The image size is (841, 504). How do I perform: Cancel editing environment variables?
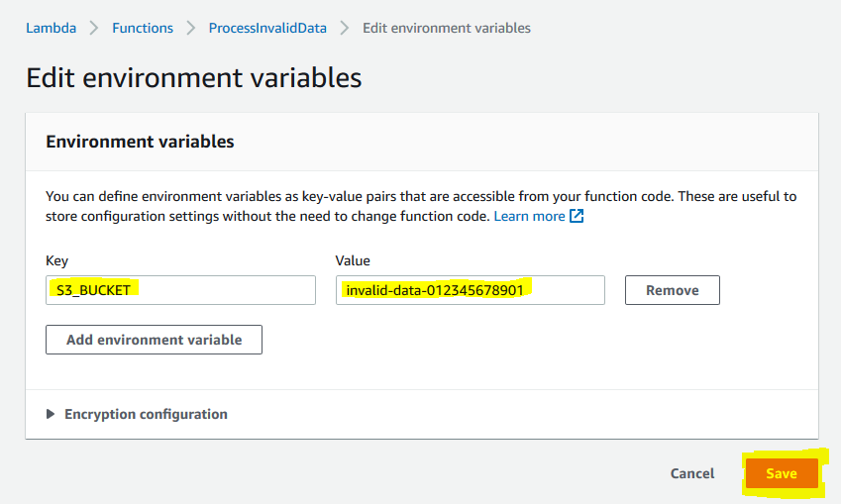692,473
